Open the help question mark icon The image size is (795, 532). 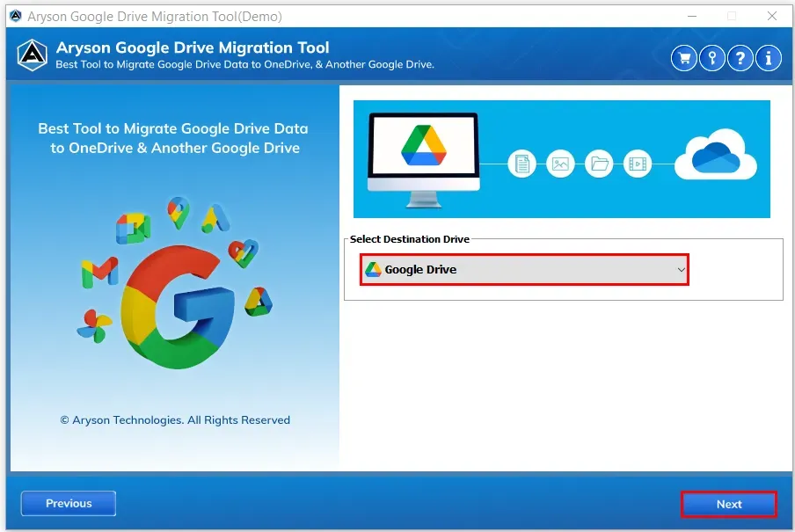tap(740, 58)
